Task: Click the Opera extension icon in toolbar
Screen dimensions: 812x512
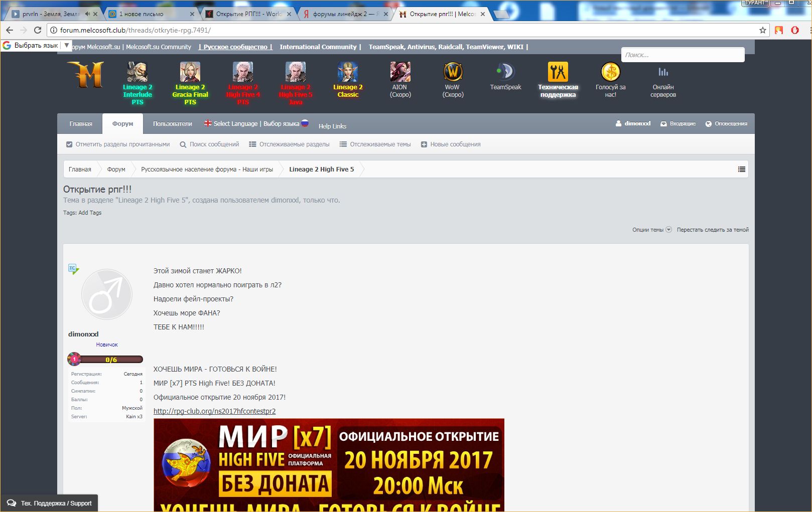Action: click(795, 30)
